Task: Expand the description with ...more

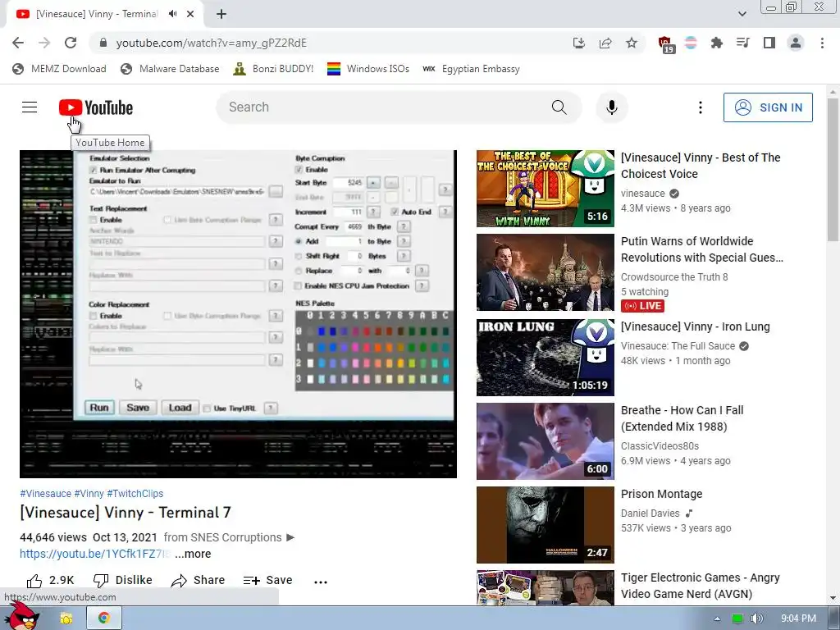Action: click(x=193, y=554)
